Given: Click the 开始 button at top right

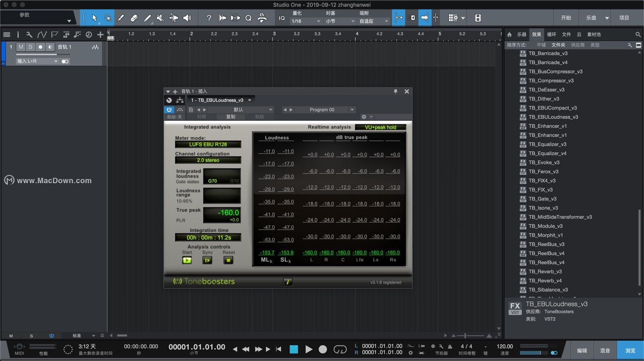Looking at the screenshot, I should coord(566,18).
